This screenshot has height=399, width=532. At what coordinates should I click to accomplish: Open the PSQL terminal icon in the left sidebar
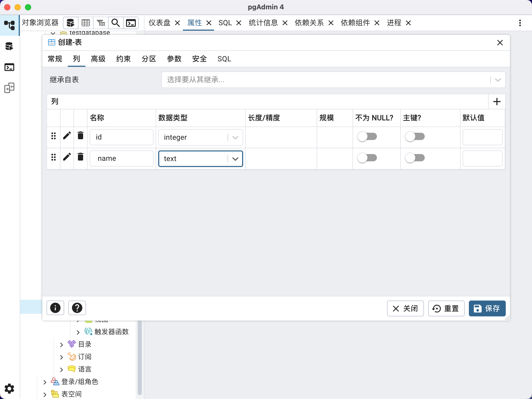click(x=10, y=67)
